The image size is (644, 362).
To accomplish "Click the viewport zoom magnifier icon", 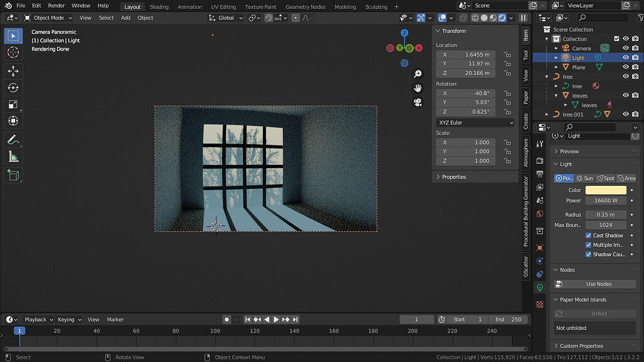I will click(x=418, y=74).
